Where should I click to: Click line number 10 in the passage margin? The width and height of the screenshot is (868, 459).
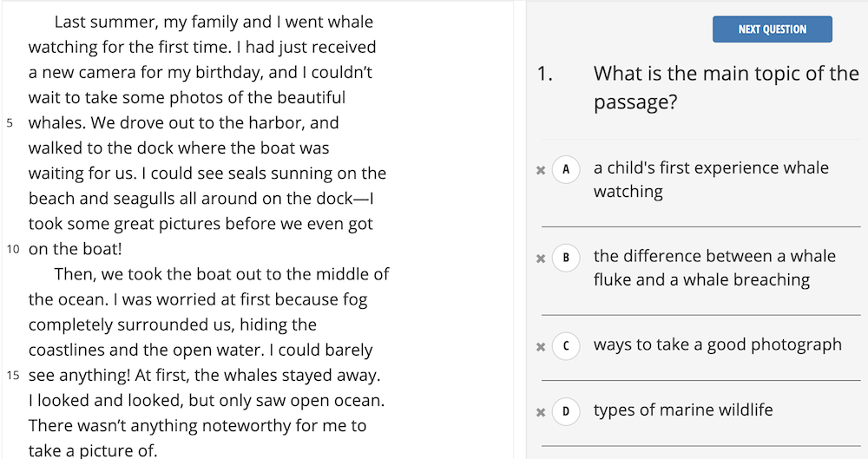coord(13,250)
